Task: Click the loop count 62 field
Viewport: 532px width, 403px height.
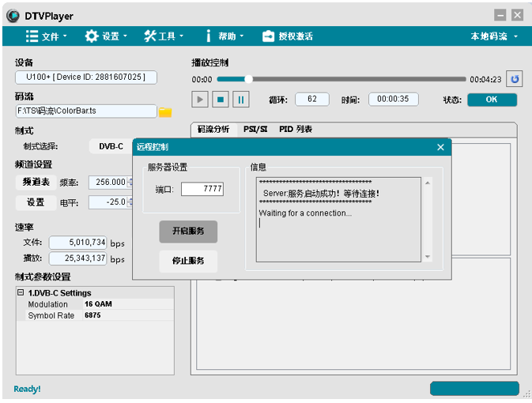Action: point(312,99)
